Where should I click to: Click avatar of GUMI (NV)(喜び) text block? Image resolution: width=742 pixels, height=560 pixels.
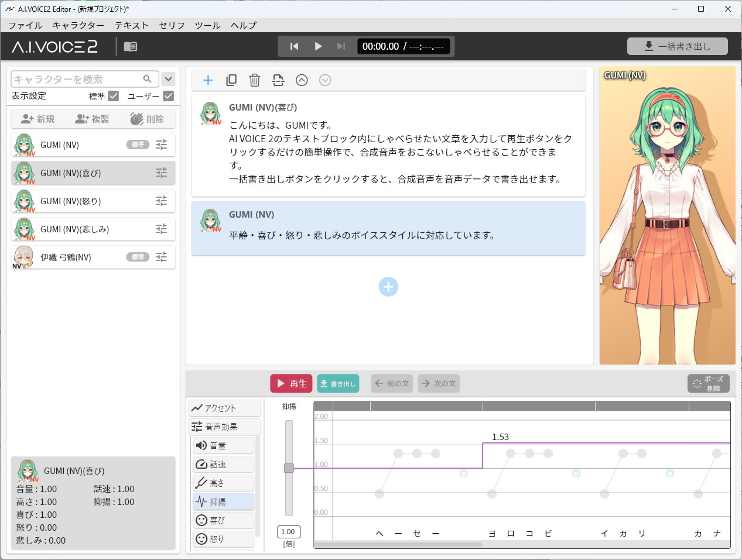[211, 114]
